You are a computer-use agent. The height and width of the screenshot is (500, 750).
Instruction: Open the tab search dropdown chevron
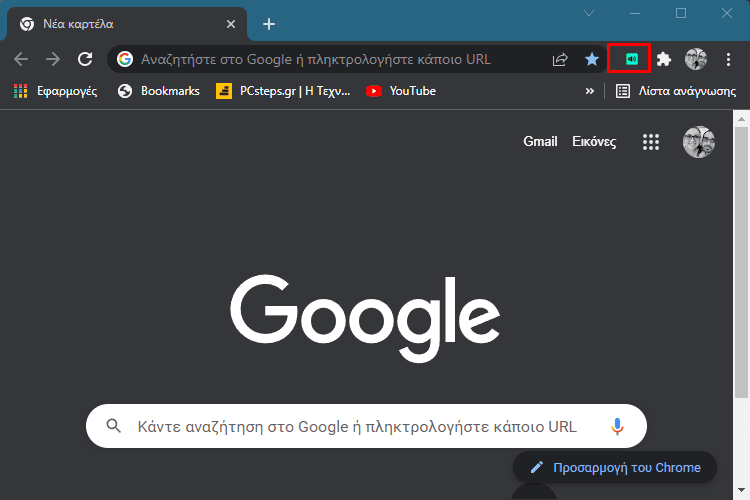pyautogui.click(x=589, y=13)
